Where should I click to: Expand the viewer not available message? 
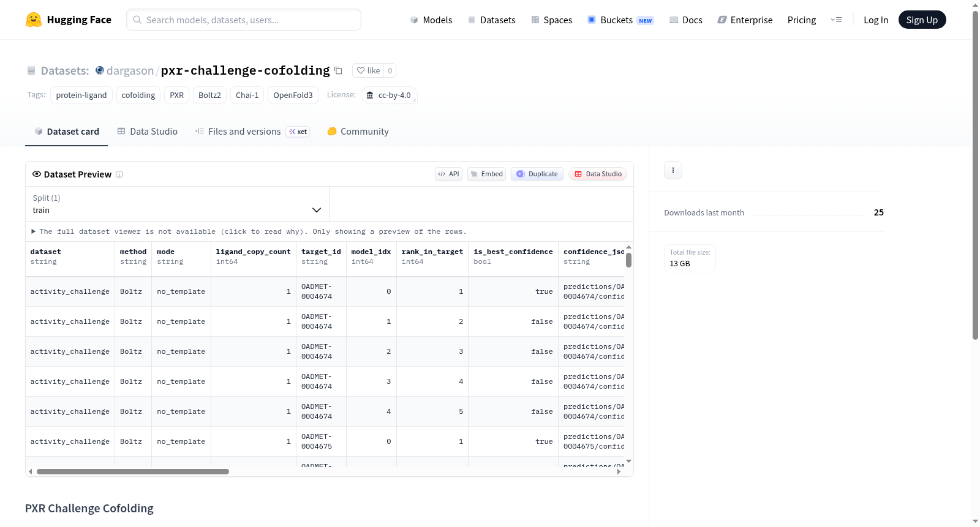(x=249, y=231)
